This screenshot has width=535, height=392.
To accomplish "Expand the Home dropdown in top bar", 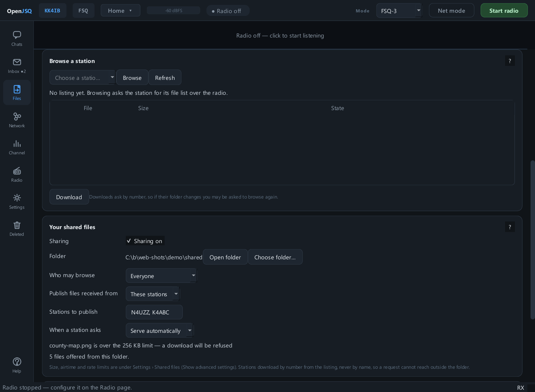I will point(120,11).
